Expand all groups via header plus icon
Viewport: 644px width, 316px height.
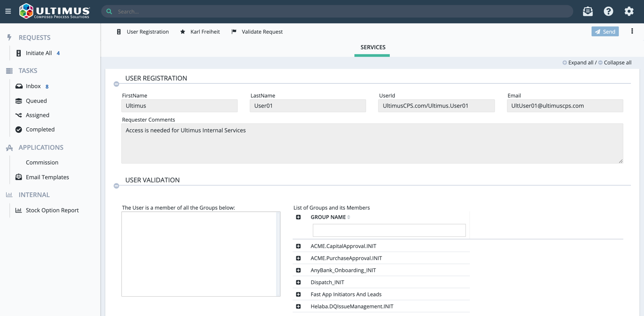coord(298,217)
